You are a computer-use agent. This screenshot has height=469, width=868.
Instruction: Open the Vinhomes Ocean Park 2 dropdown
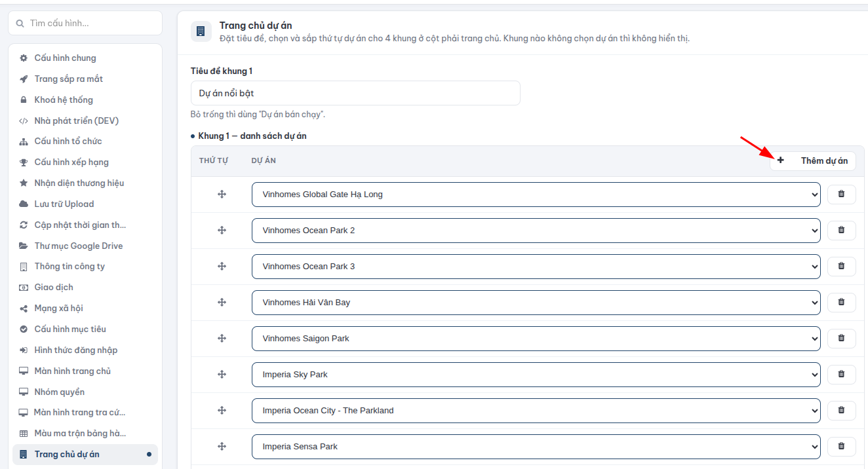(x=536, y=231)
